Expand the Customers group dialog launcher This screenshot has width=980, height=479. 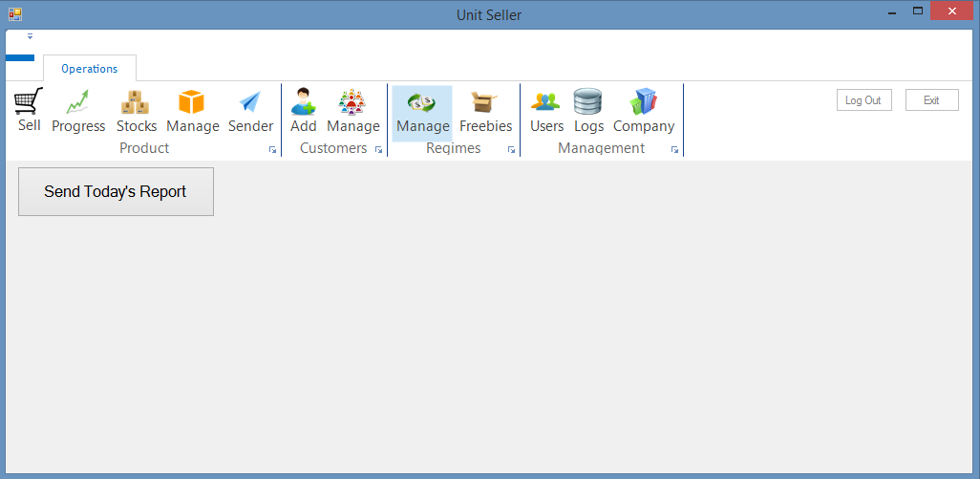click(x=378, y=150)
